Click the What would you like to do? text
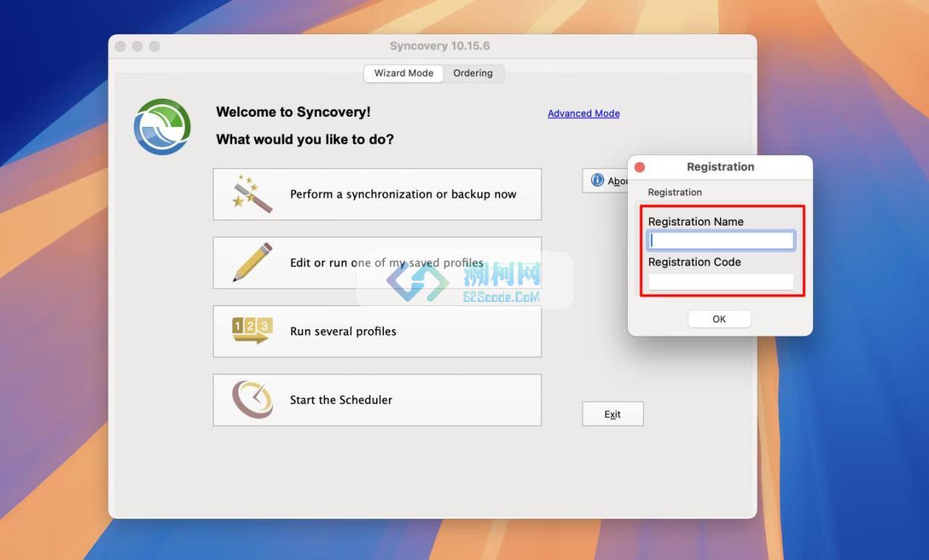 [305, 139]
